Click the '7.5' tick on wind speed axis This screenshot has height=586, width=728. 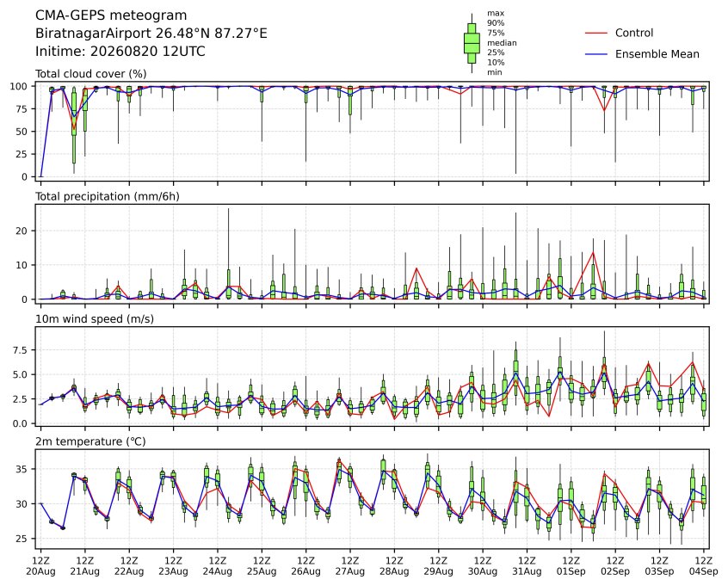[x=21, y=350]
